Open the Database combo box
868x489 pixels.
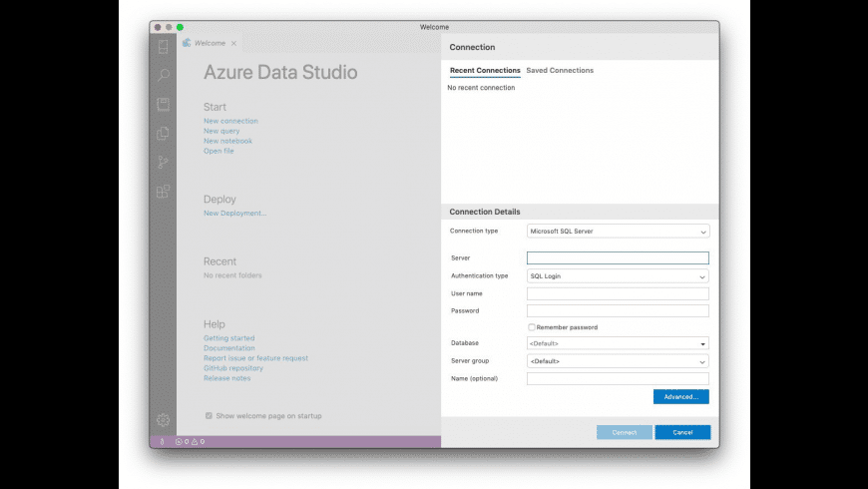pos(618,343)
